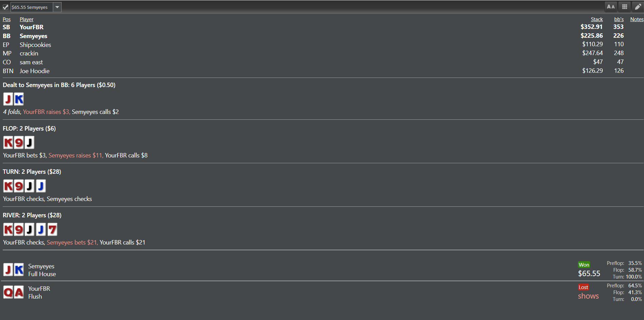Click the Q card in YourFBR's hand
This screenshot has height=320, width=644.
click(8, 292)
